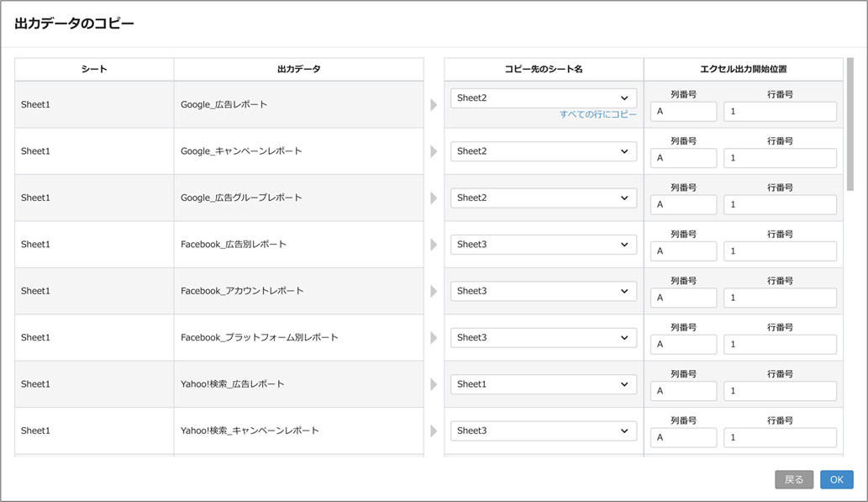The width and height of the screenshot is (868, 502).
Task: Open the sheet dropdown for Facebook_プラットフォーム別レポート
Action: pyautogui.click(x=543, y=337)
